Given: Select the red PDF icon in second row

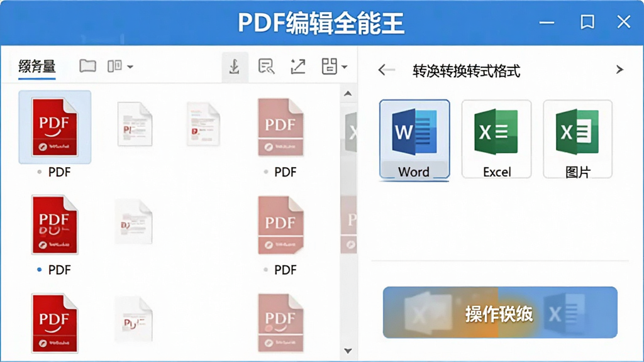Looking at the screenshot, I should (x=55, y=224).
